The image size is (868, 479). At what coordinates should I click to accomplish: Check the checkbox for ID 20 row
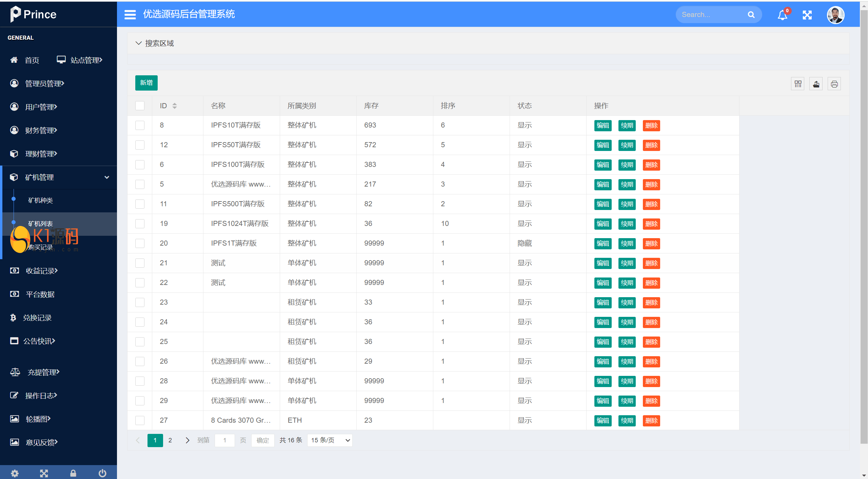click(140, 244)
